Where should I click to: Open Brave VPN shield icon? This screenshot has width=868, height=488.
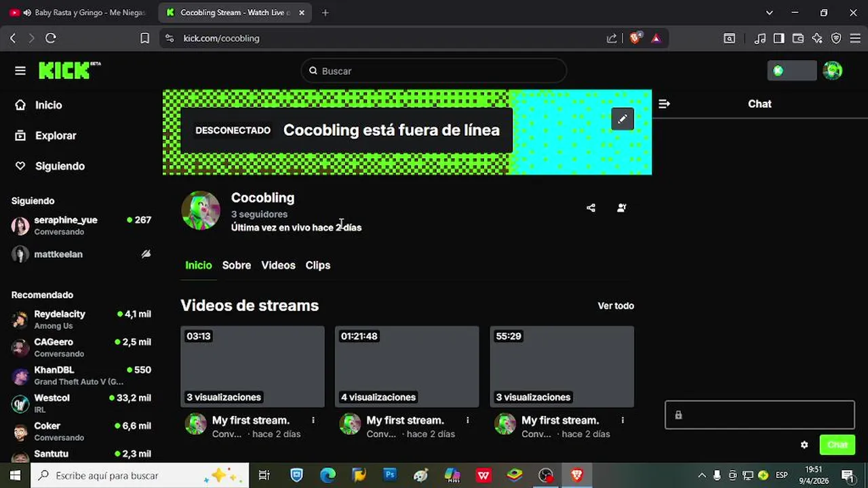[836, 39]
